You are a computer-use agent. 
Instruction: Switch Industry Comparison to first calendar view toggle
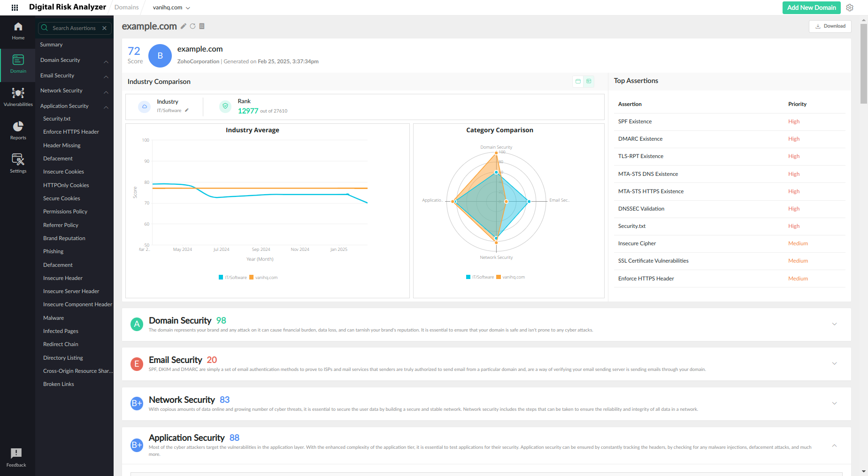pos(578,82)
